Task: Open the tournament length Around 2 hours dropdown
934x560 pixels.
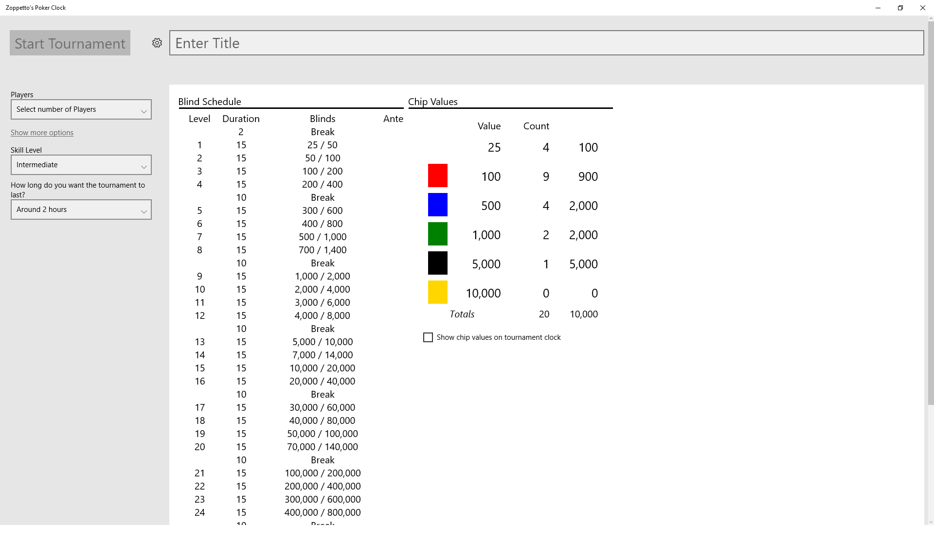Action: click(81, 210)
